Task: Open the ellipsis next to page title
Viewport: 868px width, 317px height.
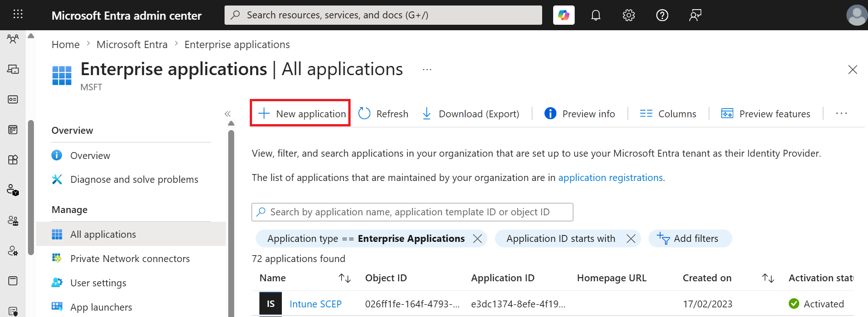Action: point(427,70)
